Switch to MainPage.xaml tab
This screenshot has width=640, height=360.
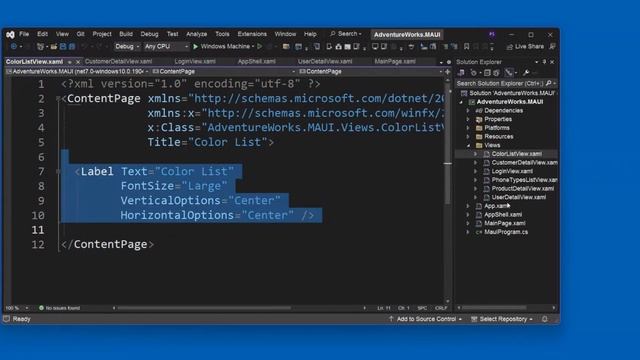[395, 61]
